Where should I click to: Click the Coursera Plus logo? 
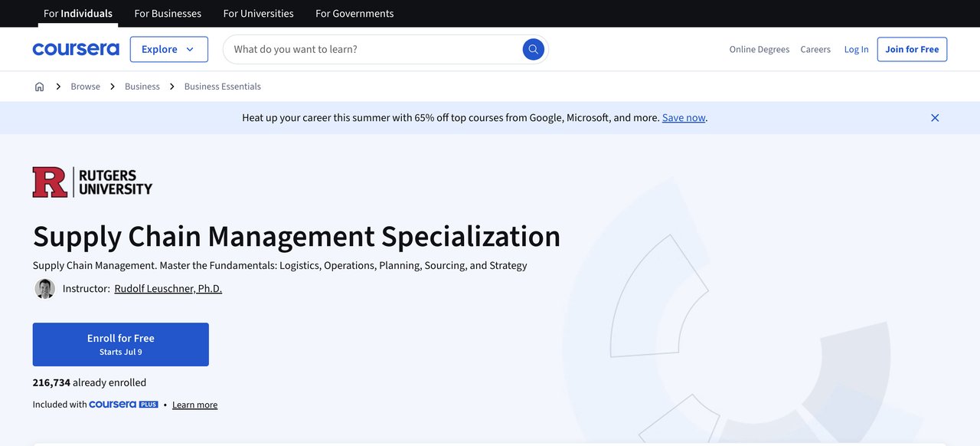[x=123, y=404]
